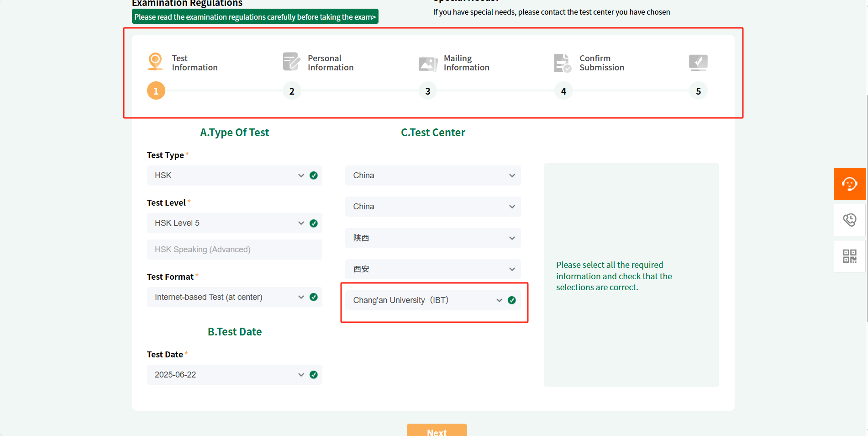Show the QR code from sidebar icon
The width and height of the screenshot is (868, 436).
coord(849,256)
